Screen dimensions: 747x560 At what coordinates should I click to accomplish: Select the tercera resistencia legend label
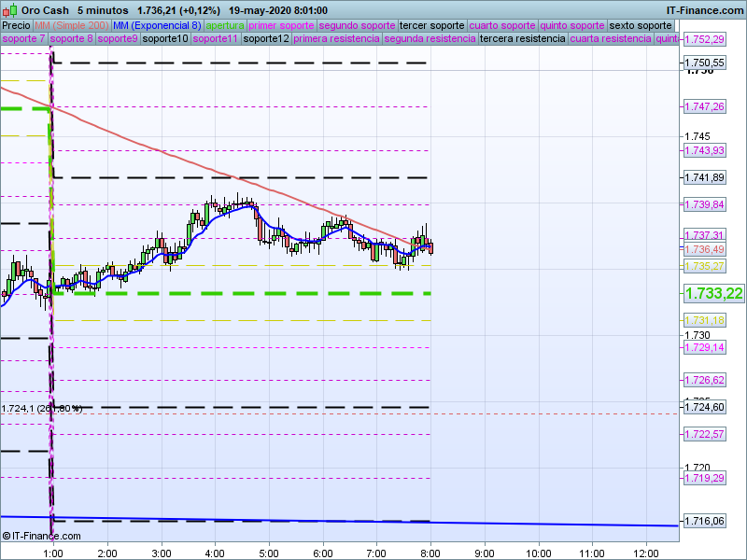click(521, 39)
